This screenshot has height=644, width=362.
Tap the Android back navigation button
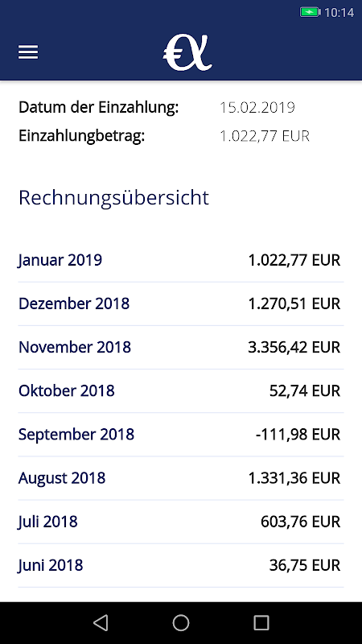[x=101, y=622]
